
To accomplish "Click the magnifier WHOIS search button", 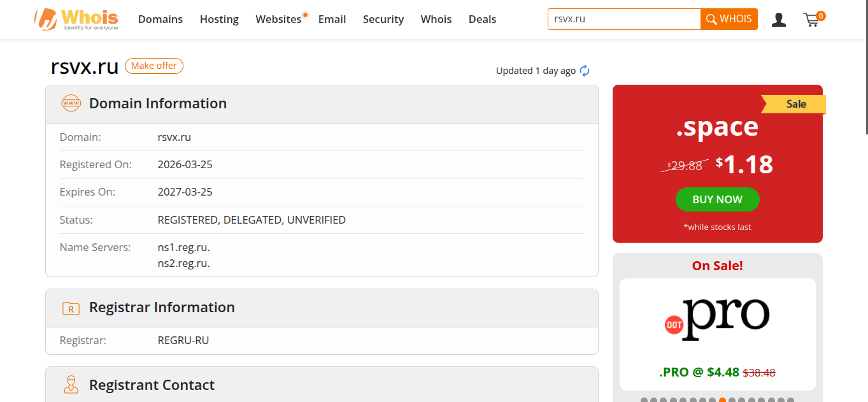I will tap(729, 19).
